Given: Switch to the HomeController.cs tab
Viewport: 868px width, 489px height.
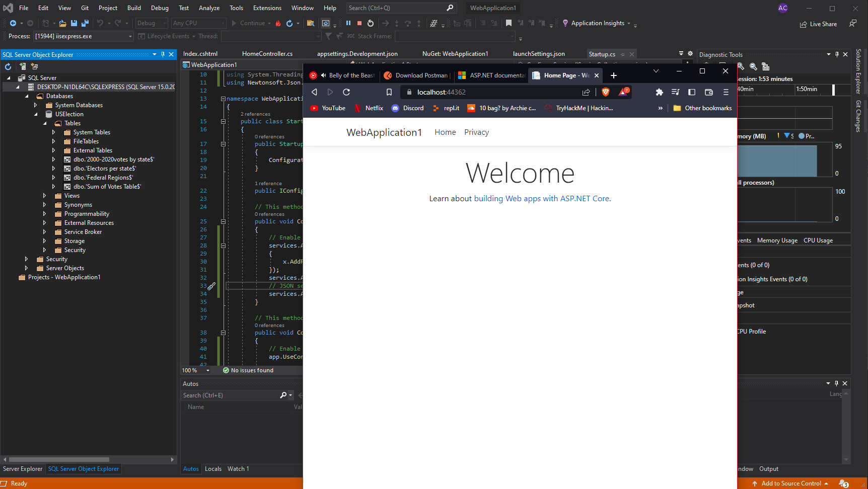Looking at the screenshot, I should click(268, 53).
